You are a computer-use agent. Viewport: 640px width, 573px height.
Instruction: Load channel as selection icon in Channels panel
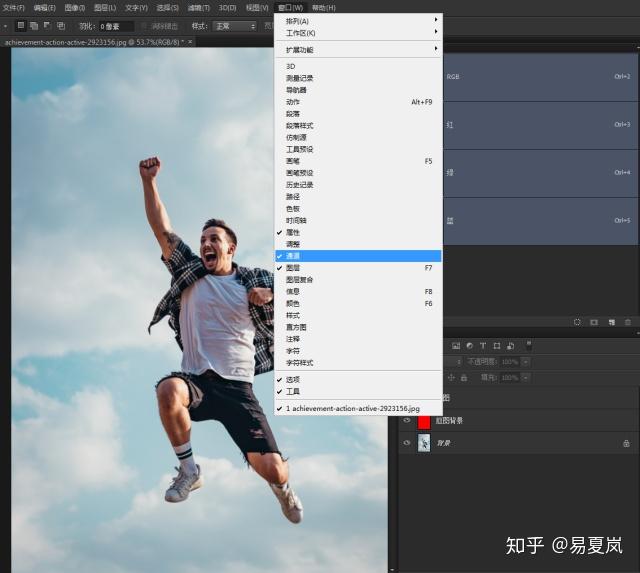coord(577,322)
